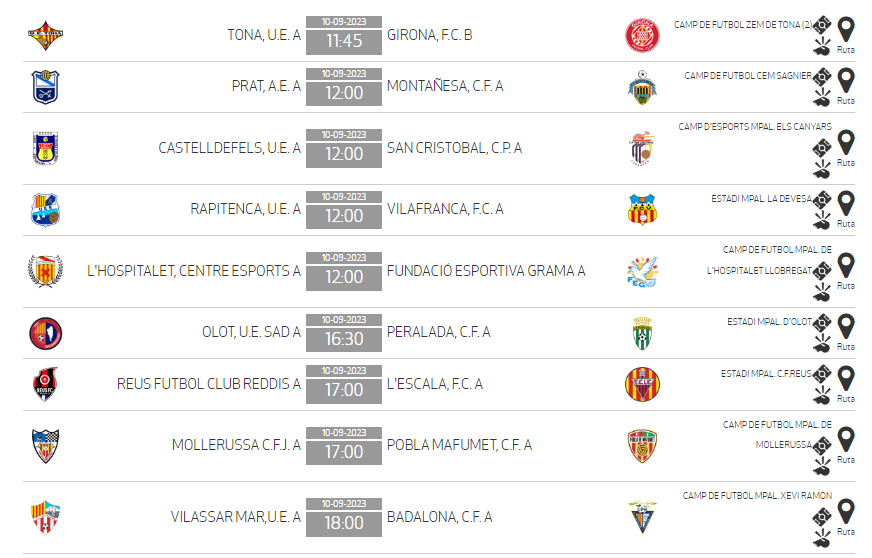Open team link MONTAÑESA, C.F. A

(x=445, y=86)
